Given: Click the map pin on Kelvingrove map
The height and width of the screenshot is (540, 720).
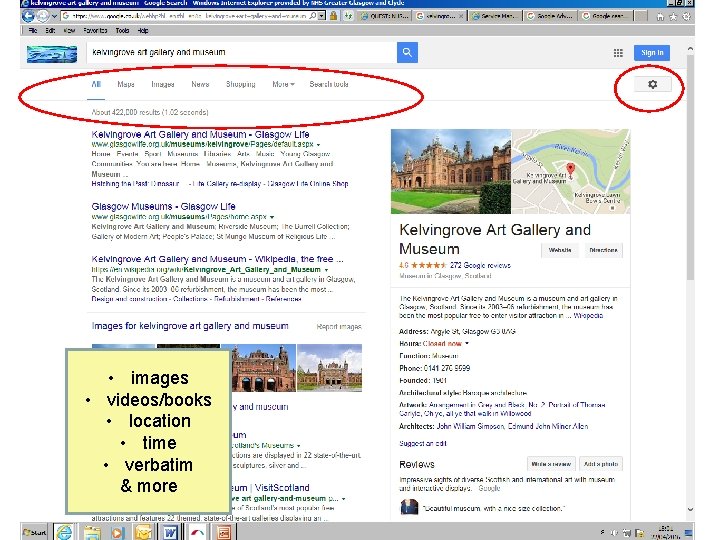Looking at the screenshot, I should (x=570, y=169).
